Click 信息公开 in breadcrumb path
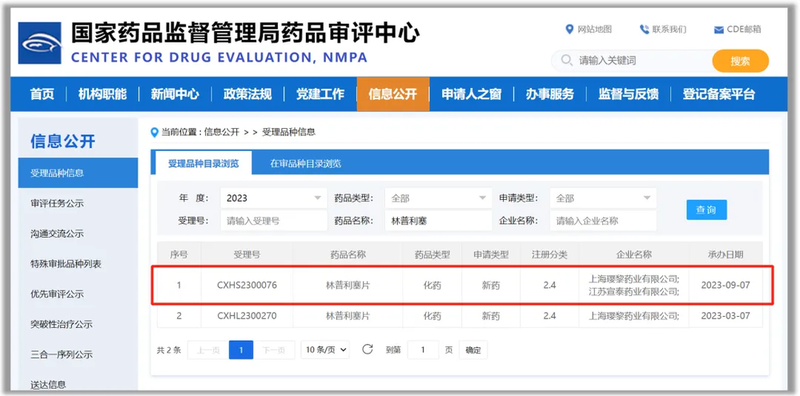 221,132
